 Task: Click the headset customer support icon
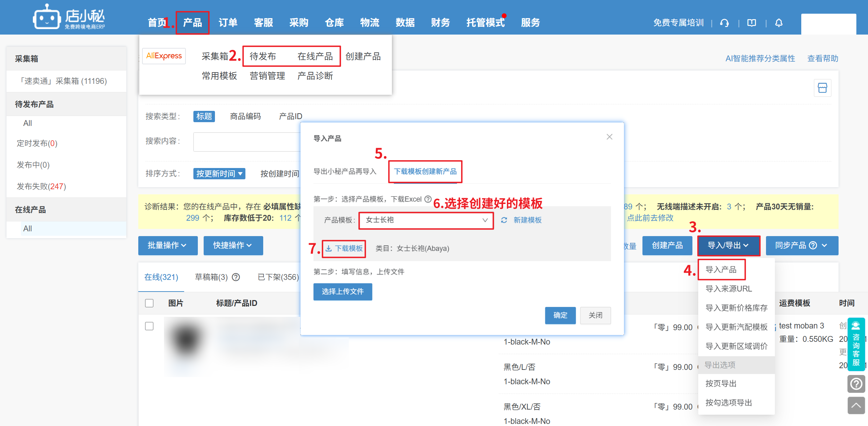[724, 23]
